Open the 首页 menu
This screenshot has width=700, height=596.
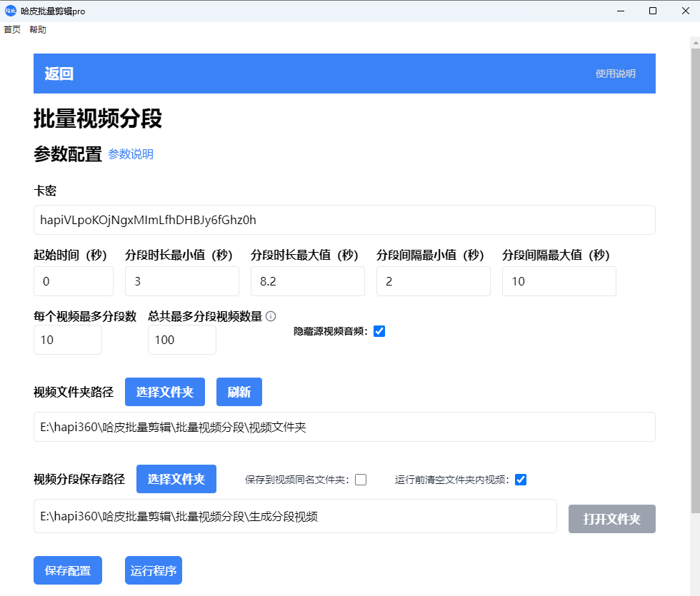12,29
